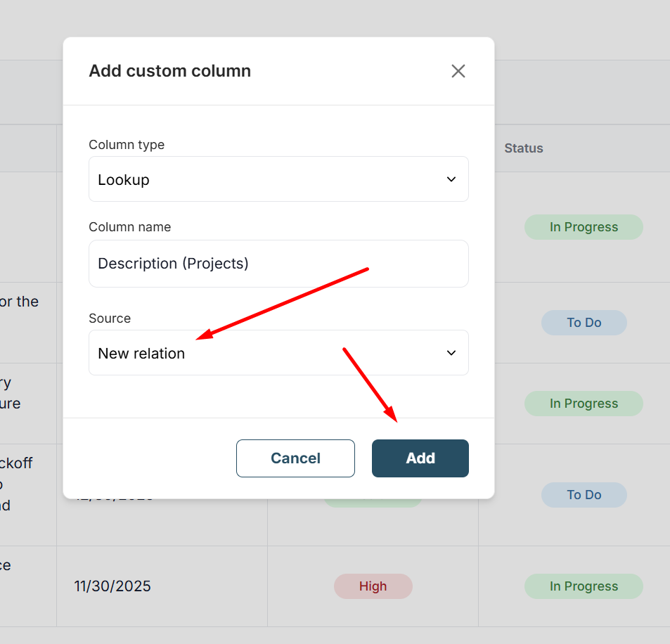The height and width of the screenshot is (644, 670).
Task: Select the middle In Progress status badge
Action: click(584, 404)
